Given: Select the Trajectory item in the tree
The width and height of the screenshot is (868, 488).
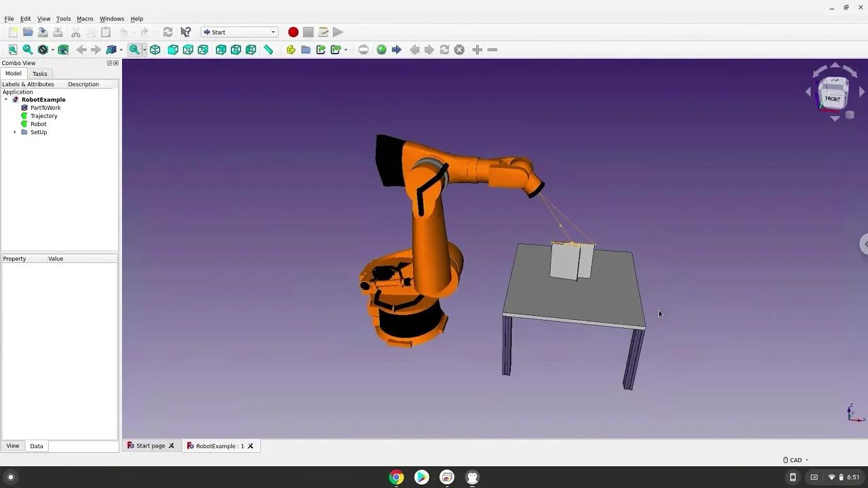Looking at the screenshot, I should (x=43, y=116).
